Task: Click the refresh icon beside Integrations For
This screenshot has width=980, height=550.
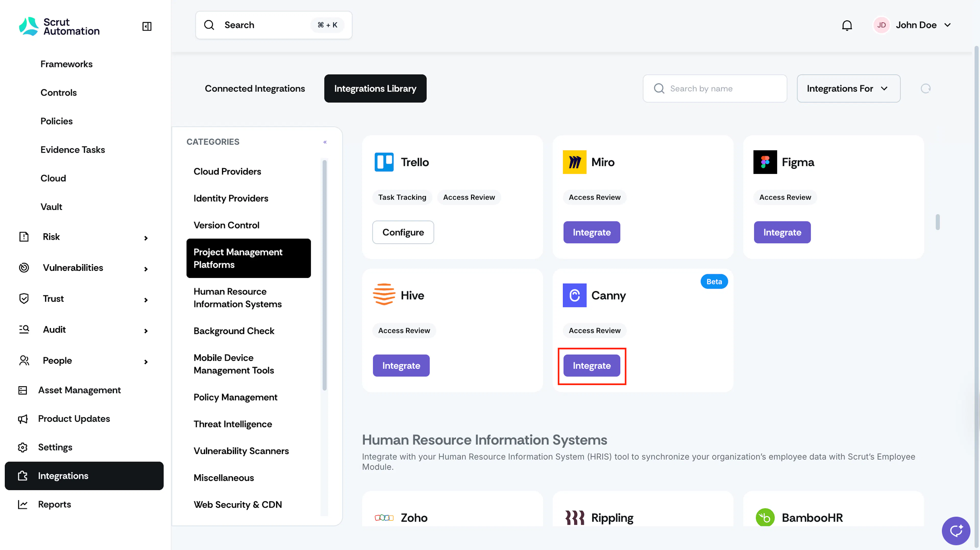Action: pyautogui.click(x=926, y=88)
